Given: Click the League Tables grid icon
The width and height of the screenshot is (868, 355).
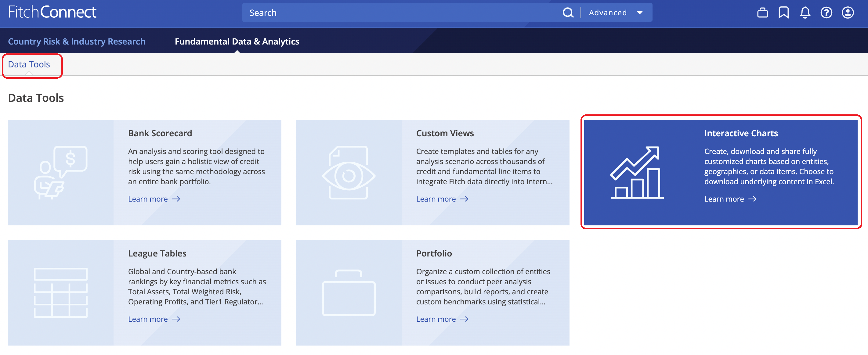Looking at the screenshot, I should pos(61,292).
